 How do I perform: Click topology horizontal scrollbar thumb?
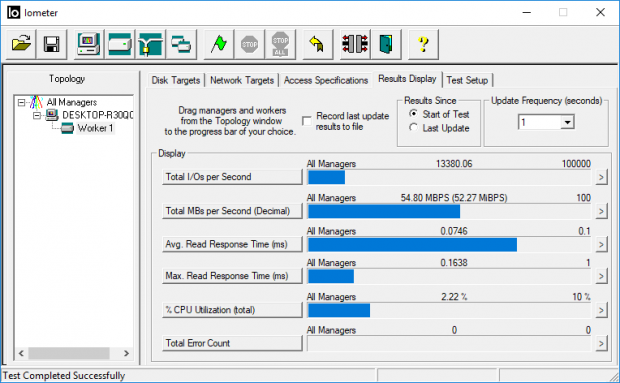69,353
